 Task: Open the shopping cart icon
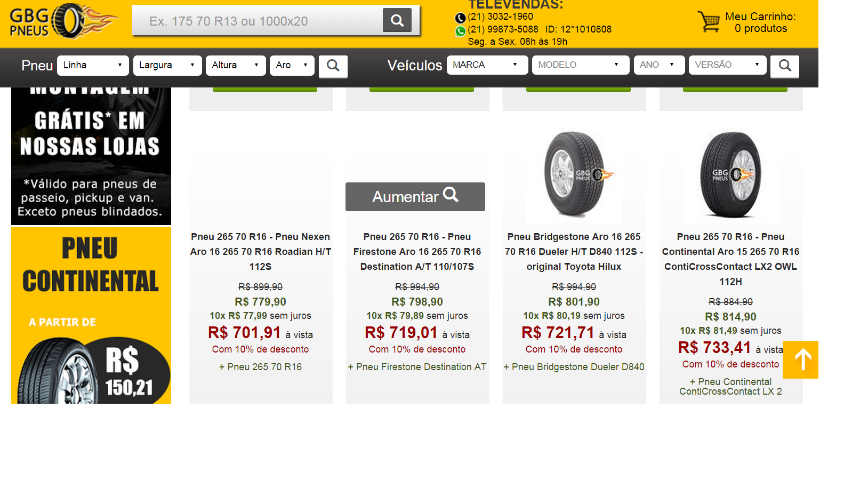click(709, 22)
